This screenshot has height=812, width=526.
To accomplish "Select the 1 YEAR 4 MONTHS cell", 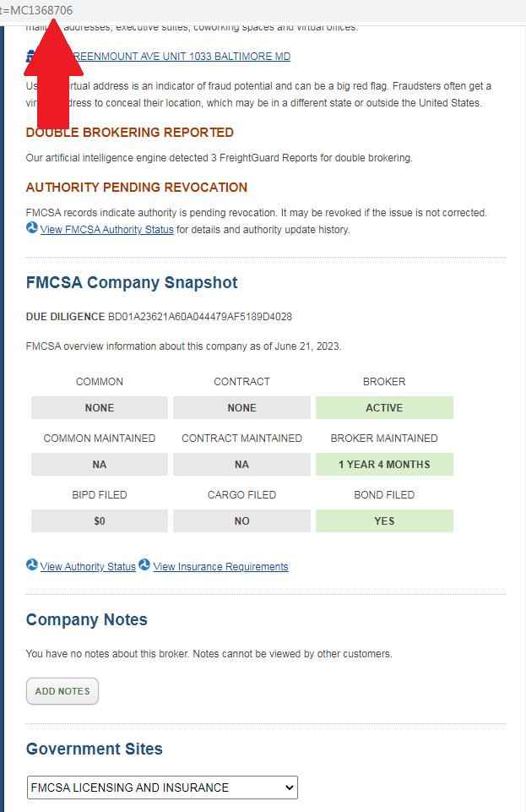I will [x=384, y=465].
